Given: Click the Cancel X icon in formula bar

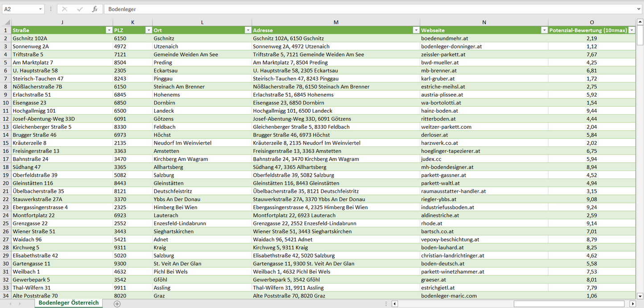Looking at the screenshot, I should 65,9.
